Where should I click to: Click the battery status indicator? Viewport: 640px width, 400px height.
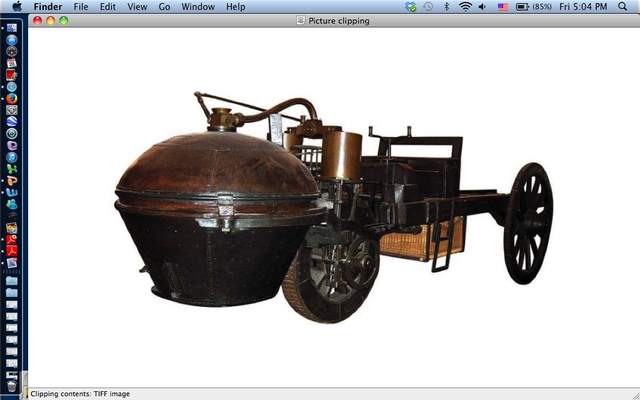point(534,7)
